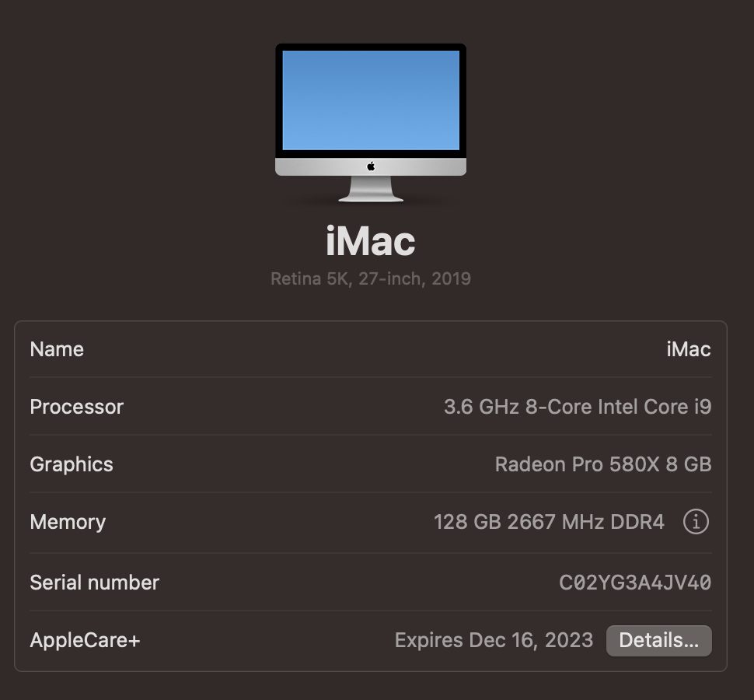Screen dimensions: 754x700
Task: Click the AppleCare+ label
Action: click(85, 640)
